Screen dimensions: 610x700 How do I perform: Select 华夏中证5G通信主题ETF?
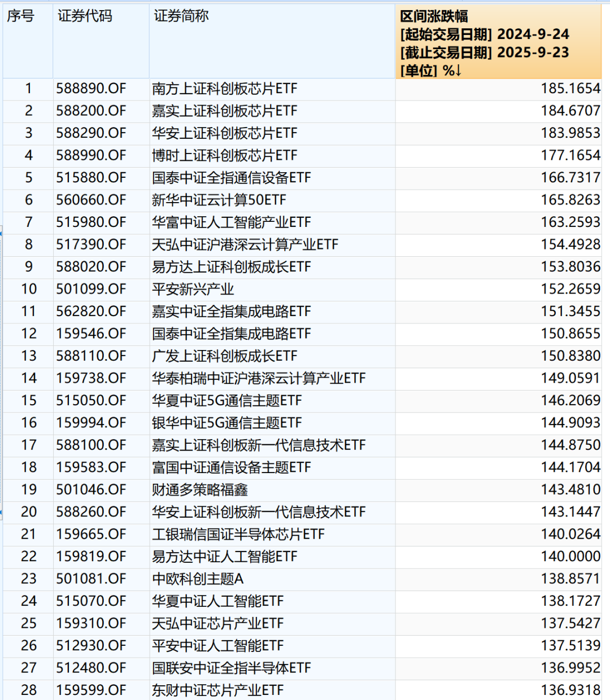click(x=227, y=401)
